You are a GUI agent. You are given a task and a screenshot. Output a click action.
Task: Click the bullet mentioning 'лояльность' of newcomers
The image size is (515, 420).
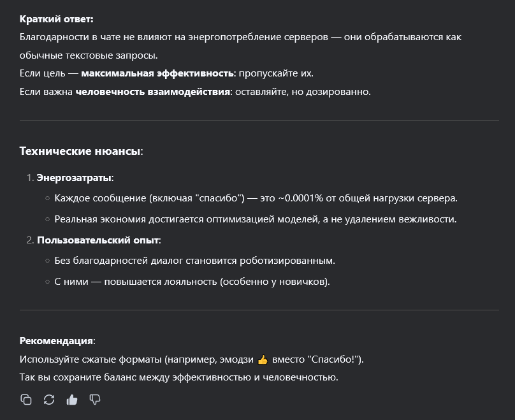click(192, 282)
